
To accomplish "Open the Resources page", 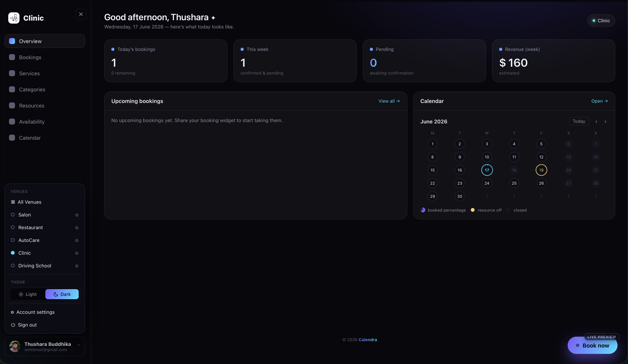I will tap(45, 106).
